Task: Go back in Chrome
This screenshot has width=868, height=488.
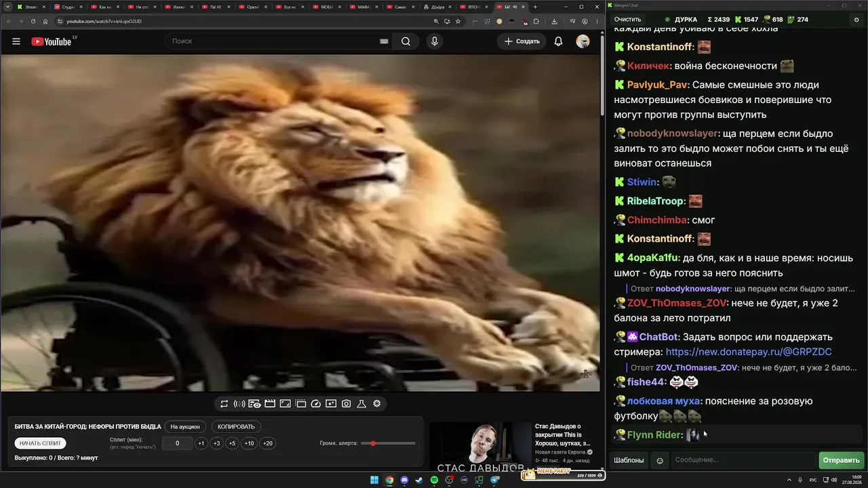Action: [x=9, y=21]
